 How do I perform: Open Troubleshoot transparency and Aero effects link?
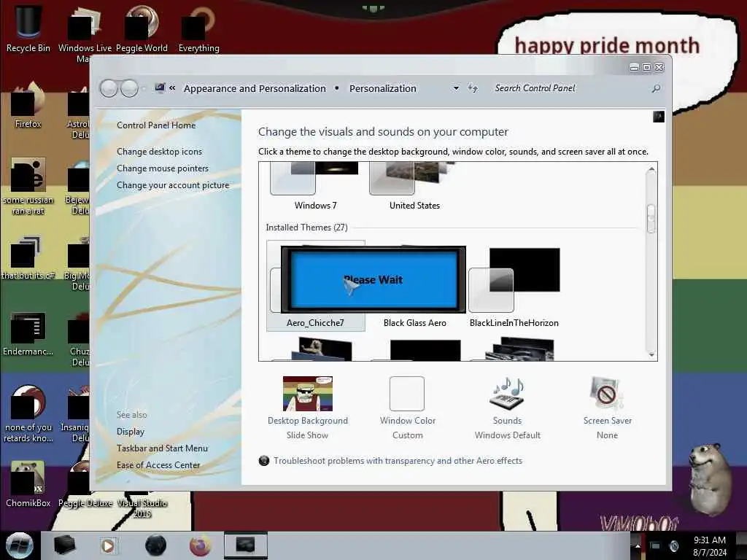[x=398, y=461]
